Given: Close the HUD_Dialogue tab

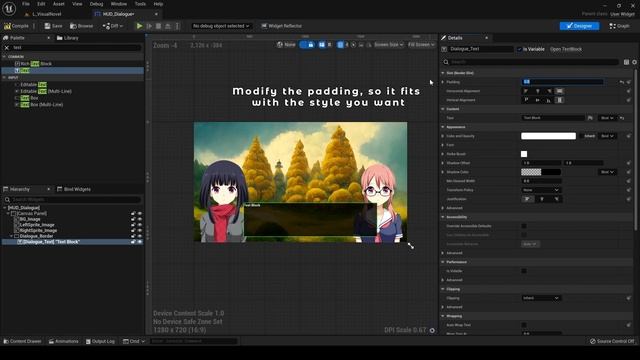Looking at the screenshot, I should point(156,14).
